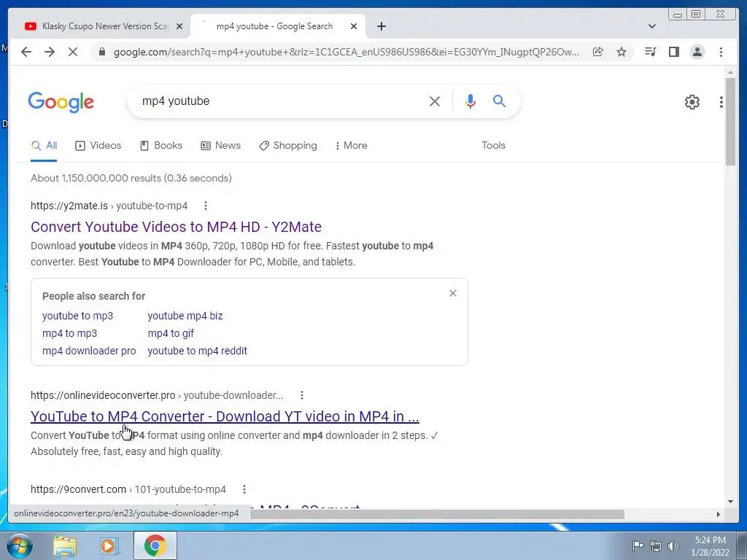Switch to News results
Viewport: 747px width, 560px height.
[x=220, y=146]
